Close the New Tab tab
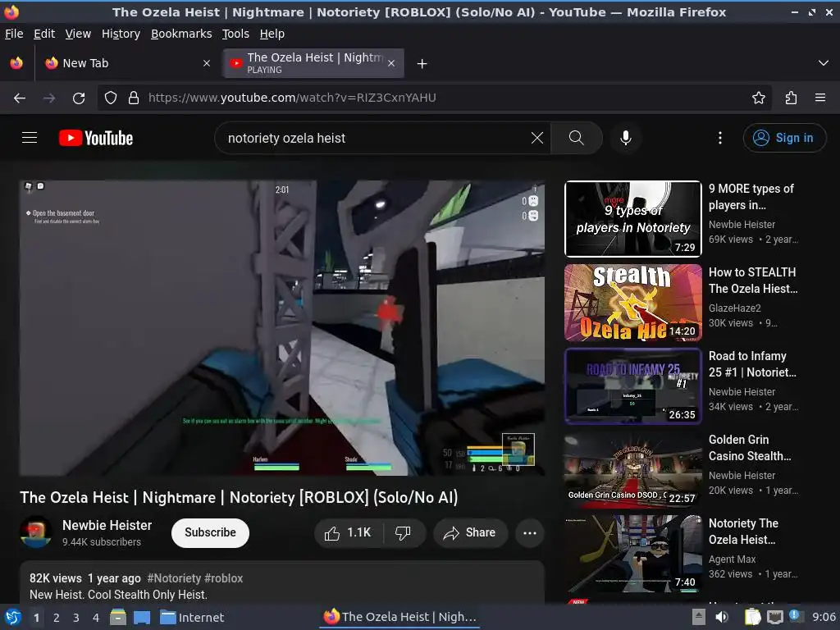Screen dimensions: 840x630 point(206,63)
